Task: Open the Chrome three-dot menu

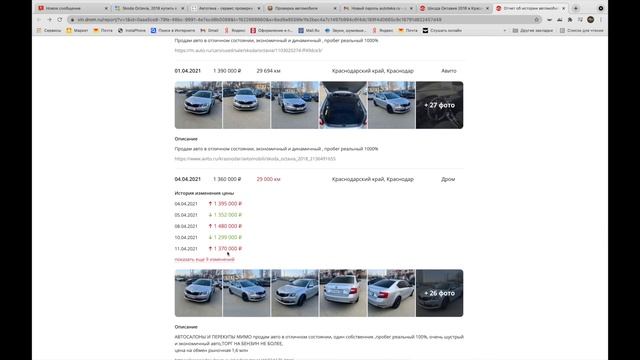Action: (601, 20)
